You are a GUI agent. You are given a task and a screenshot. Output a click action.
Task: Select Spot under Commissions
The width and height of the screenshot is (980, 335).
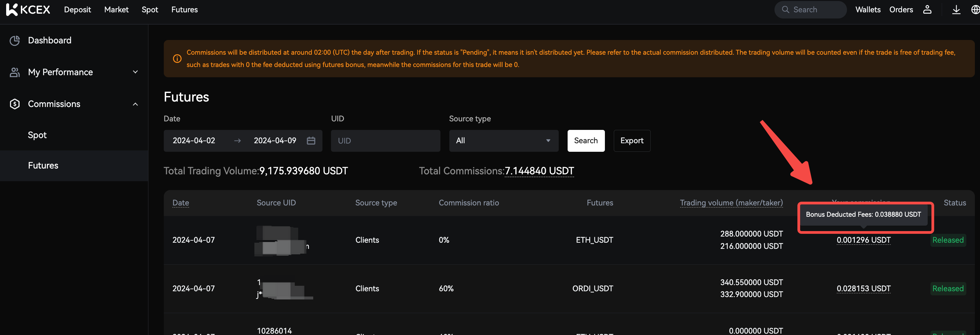point(37,135)
